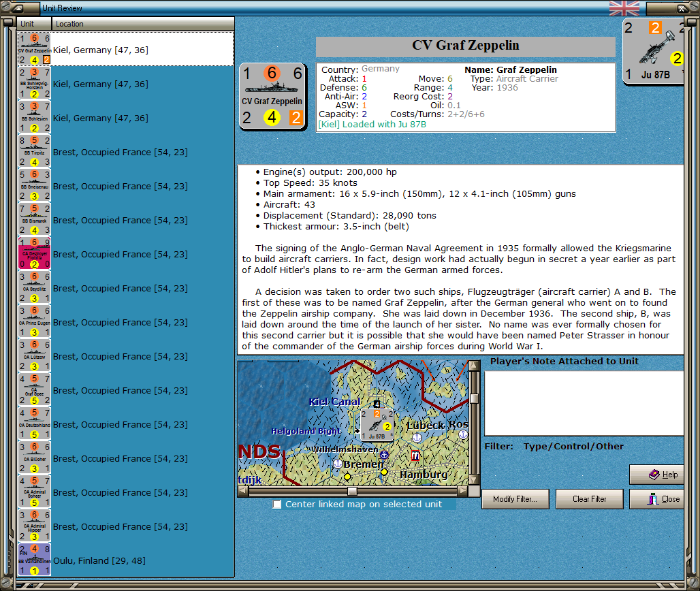Click the window menu button at top-left corner
Image resolution: width=700 pixels, height=591 pixels.
coord(19,8)
